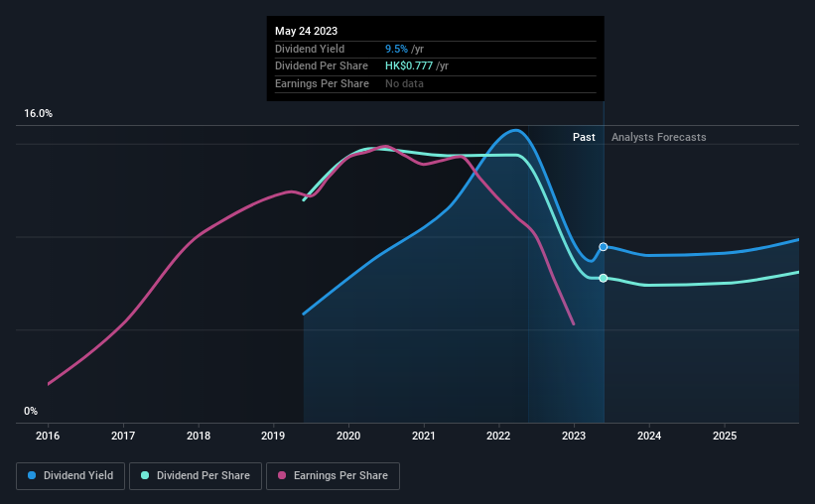Select the teal Dividend Per Share data point marker
815x504 pixels.
pyautogui.click(x=603, y=278)
